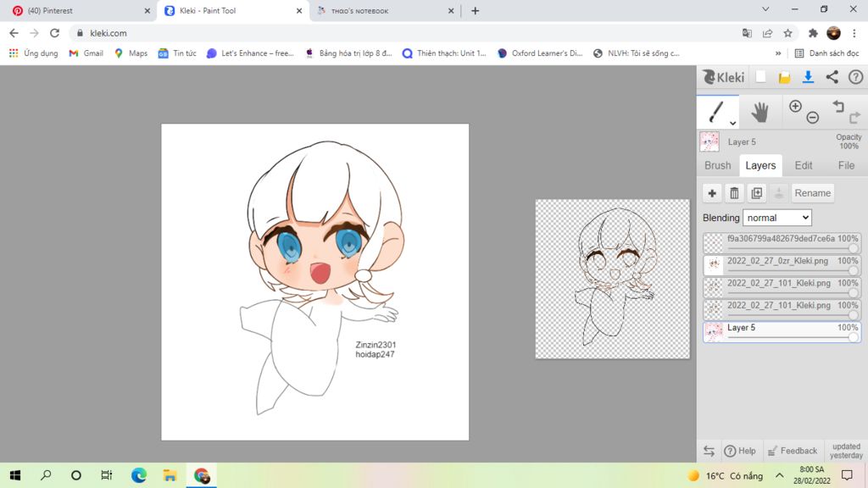868x488 pixels.
Task: Reload the kleki.com page
Action: pos(54,33)
